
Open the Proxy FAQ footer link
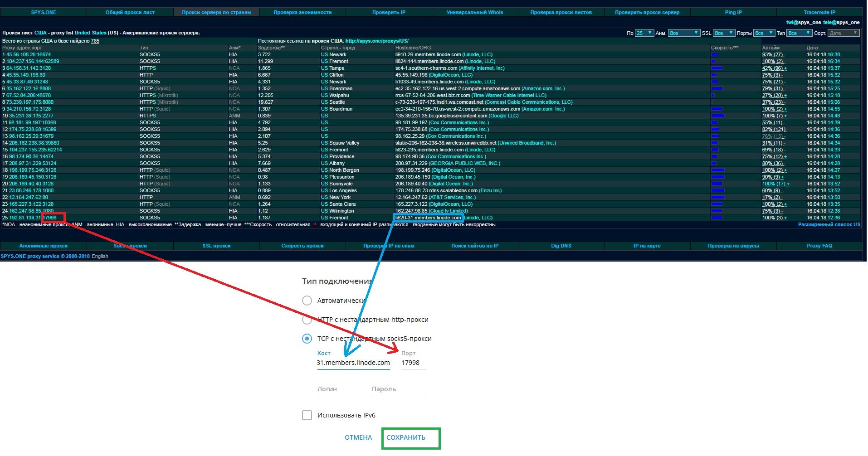click(x=819, y=246)
